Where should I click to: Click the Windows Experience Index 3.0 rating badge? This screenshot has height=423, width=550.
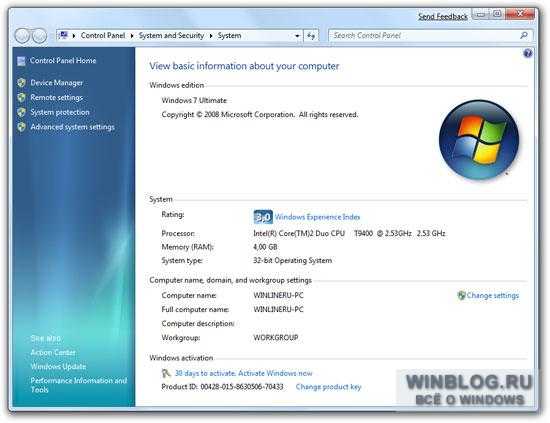pos(263,217)
